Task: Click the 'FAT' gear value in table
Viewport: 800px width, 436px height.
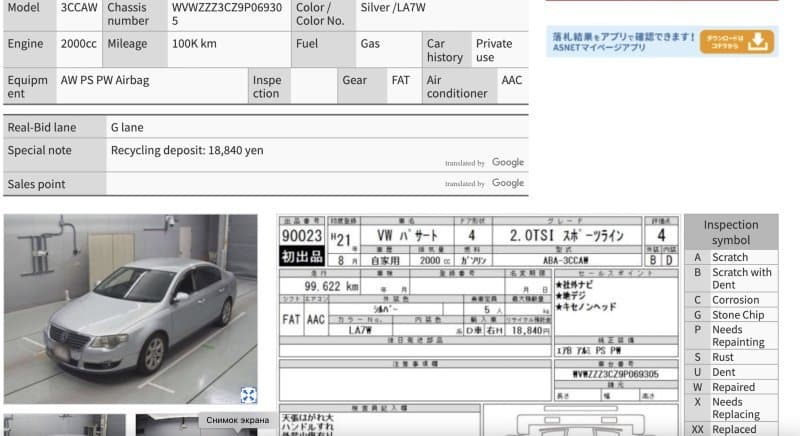Action: [x=401, y=81]
